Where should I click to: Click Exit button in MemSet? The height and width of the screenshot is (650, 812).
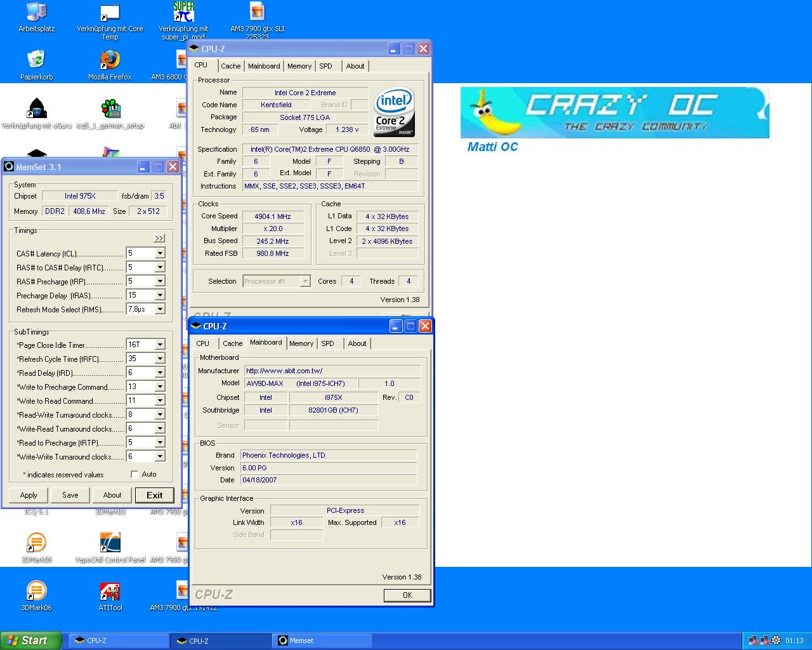(155, 495)
